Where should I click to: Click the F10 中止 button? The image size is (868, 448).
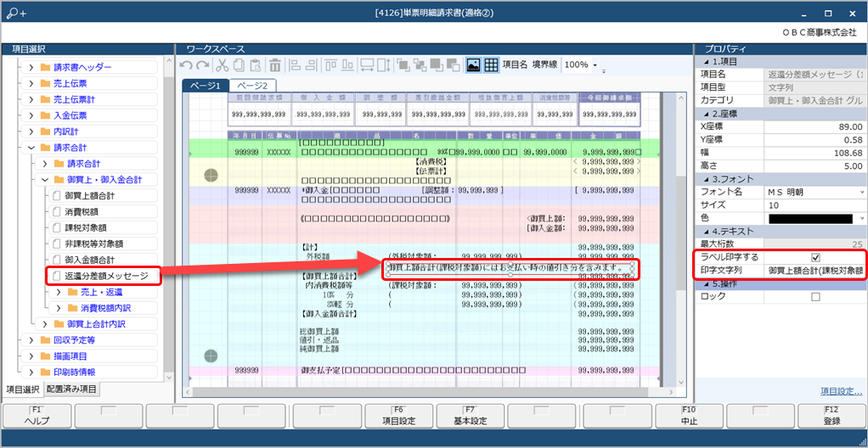690,416
